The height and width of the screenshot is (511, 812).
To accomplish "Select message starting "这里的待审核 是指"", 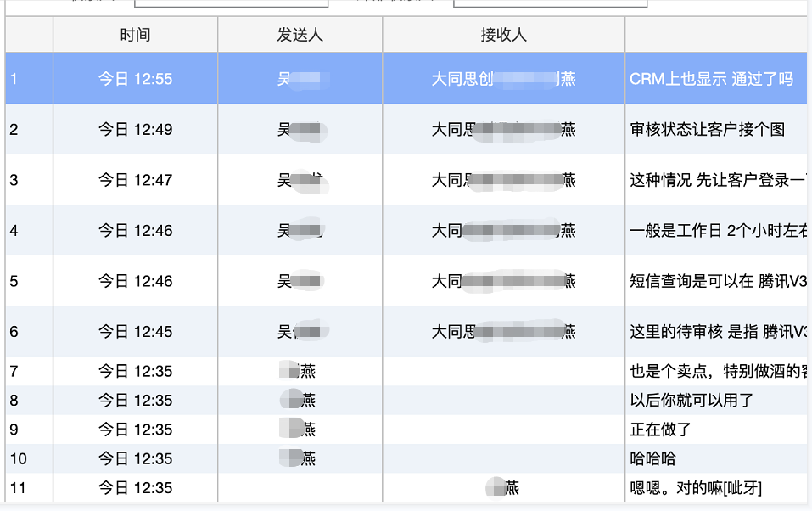I will [717, 332].
